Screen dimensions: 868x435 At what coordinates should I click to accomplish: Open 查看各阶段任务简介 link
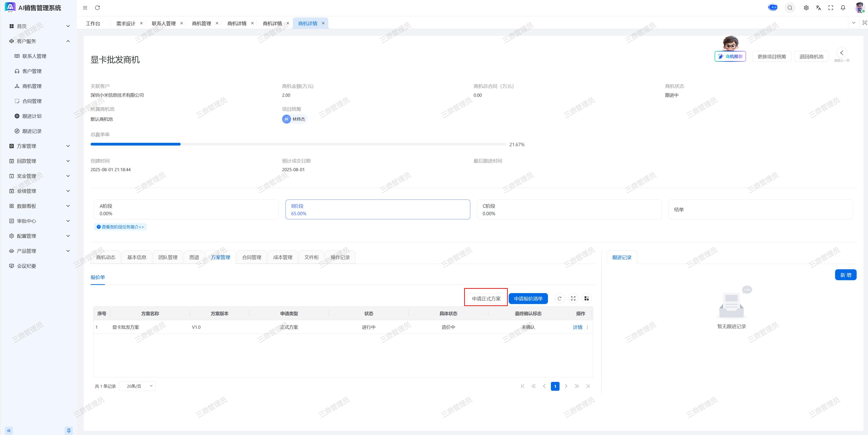pos(121,227)
